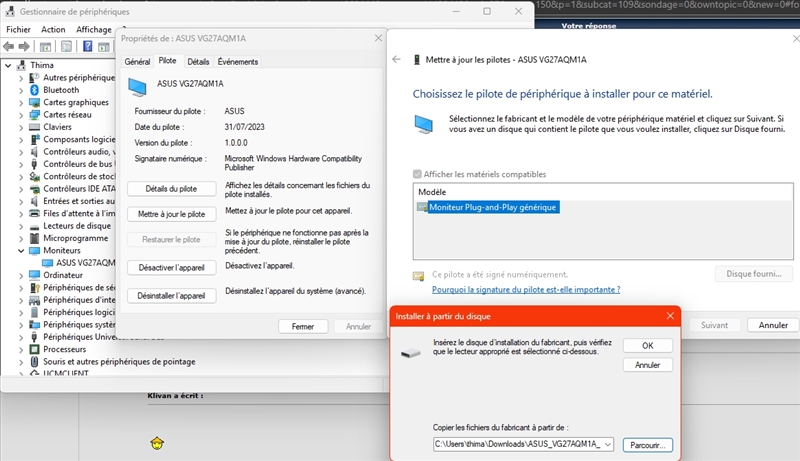Select the Pilote tab
Screen dimensions: 800x461
pos(167,61)
